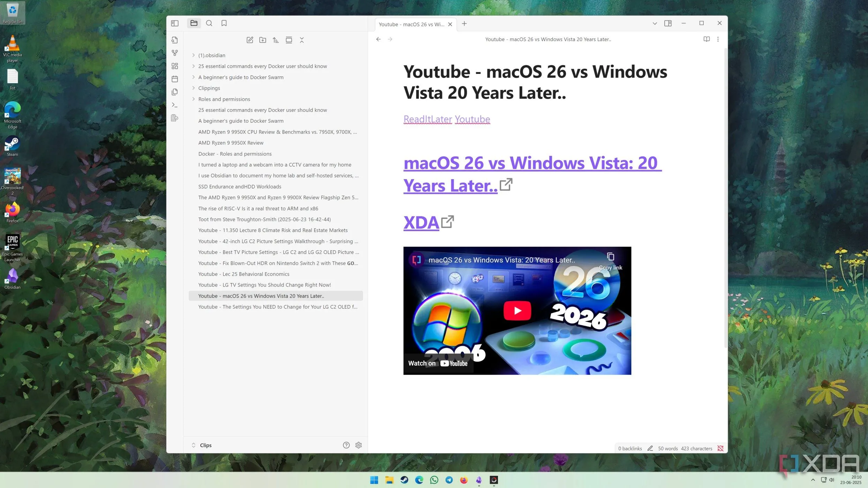
Task: Click auto-reveal current file icon
Action: point(289,40)
